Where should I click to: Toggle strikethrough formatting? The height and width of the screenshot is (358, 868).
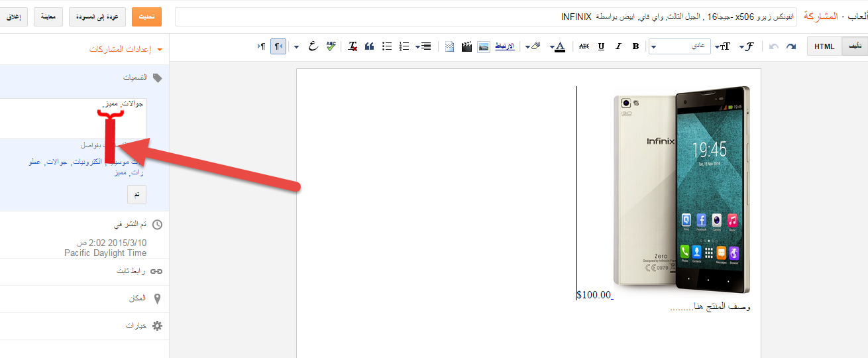click(584, 46)
